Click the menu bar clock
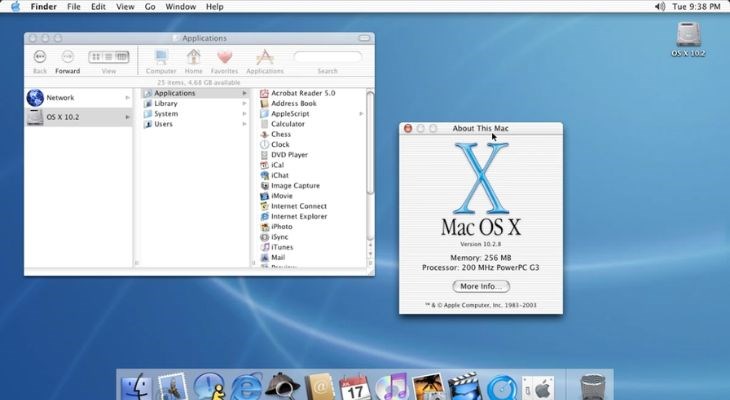This screenshot has height=400, width=730. coord(696,7)
